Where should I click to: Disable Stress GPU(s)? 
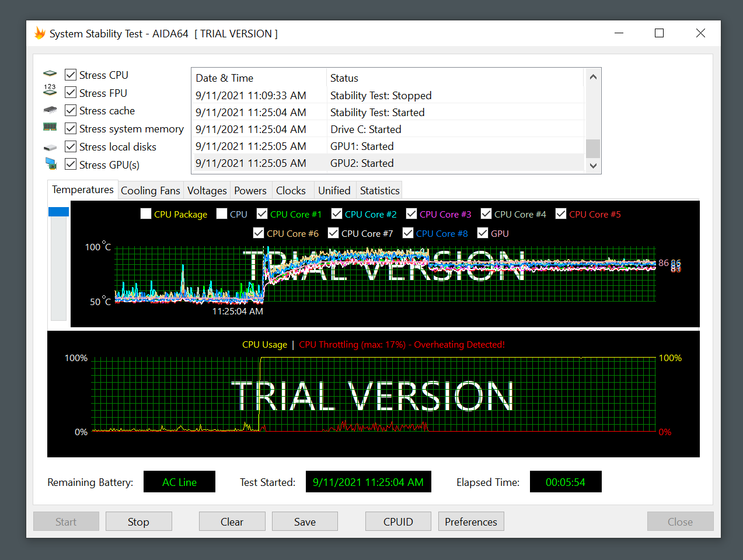71,164
